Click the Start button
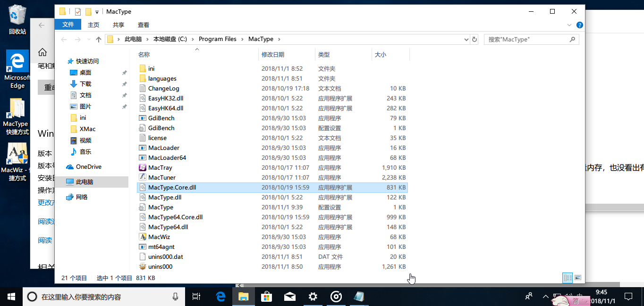Image resolution: width=644 pixels, height=306 pixels. [x=11, y=297]
